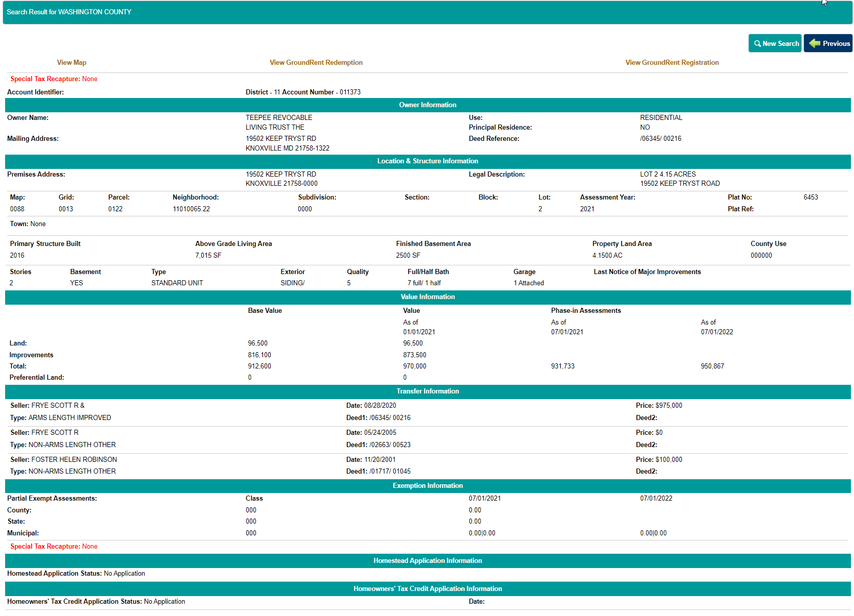854x616 pixels.
Task: Open View GroundRent Registration link
Action: pos(672,63)
